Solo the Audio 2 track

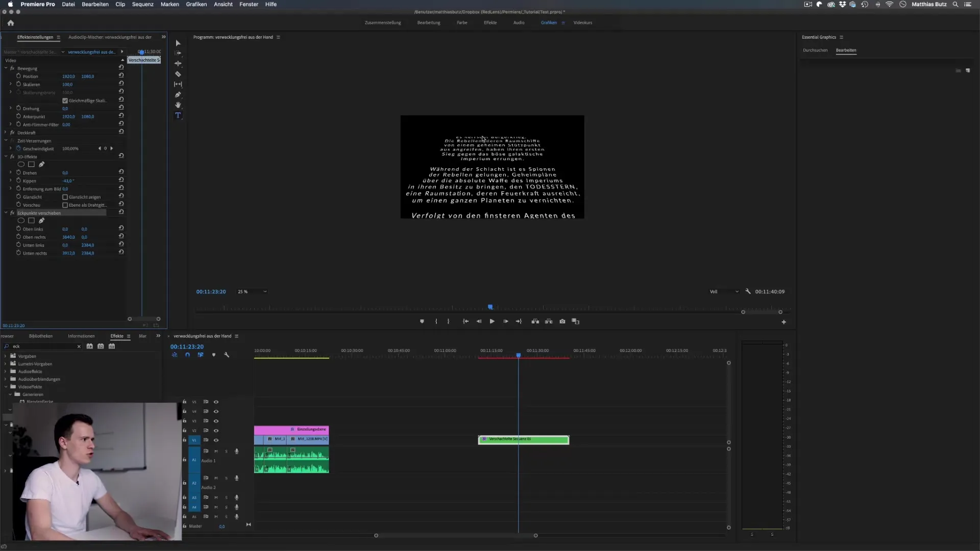coord(226,478)
